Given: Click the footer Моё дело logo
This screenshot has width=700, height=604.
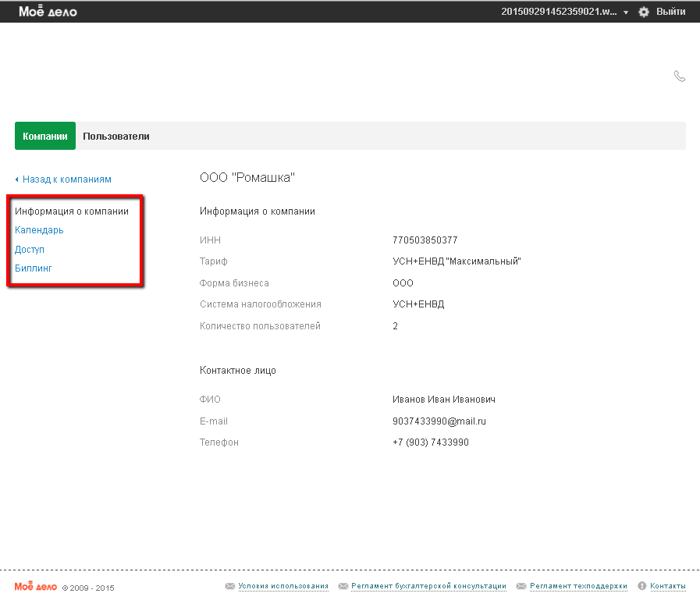Looking at the screenshot, I should tap(36, 586).
